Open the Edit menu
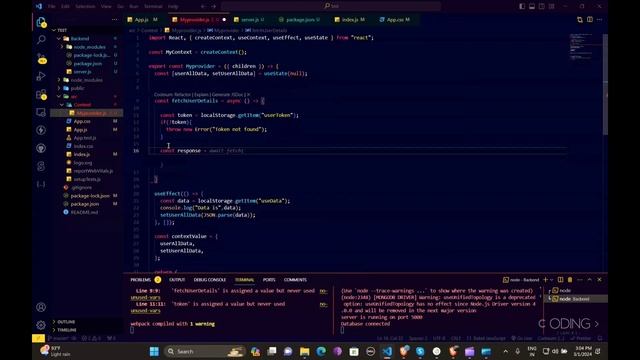 (x=65, y=7)
